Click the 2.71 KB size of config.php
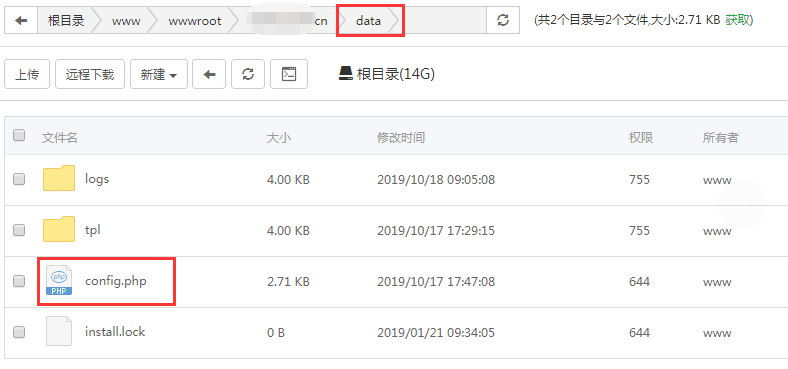The height and width of the screenshot is (369, 788). (288, 282)
